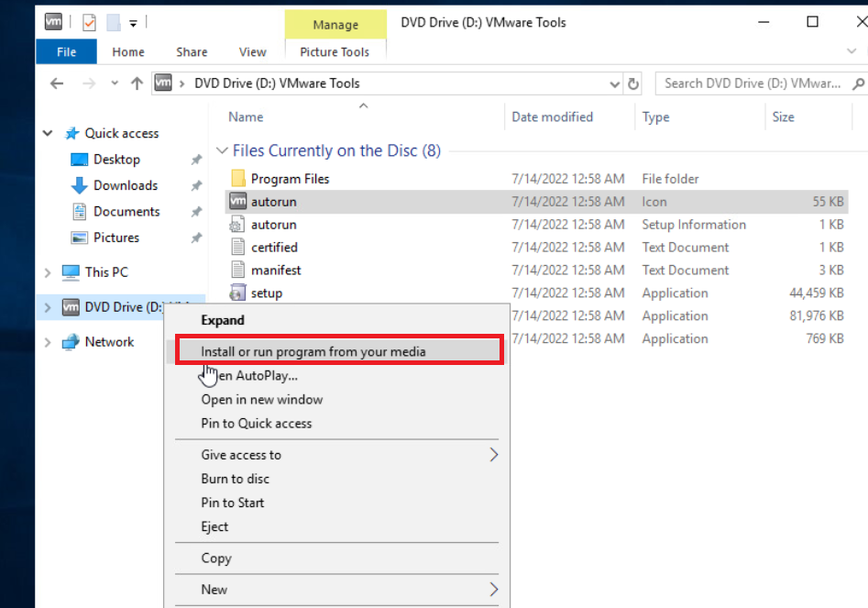Select the Program Files folder icon
The height and width of the screenshot is (608, 868).
(x=238, y=178)
